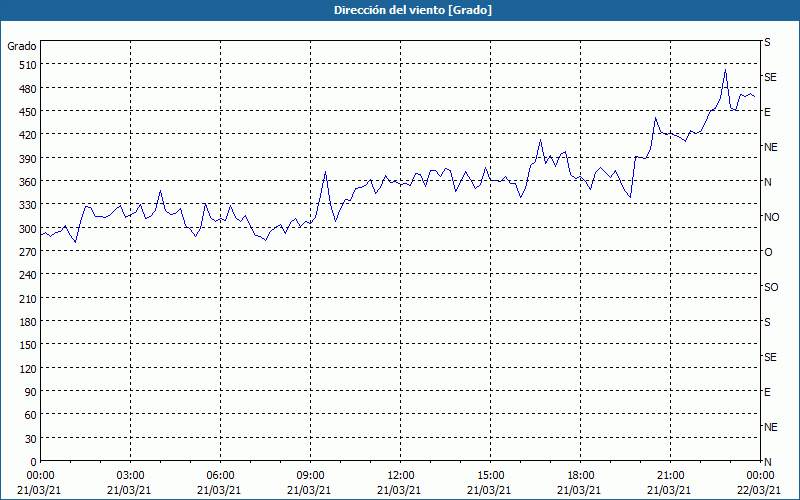The image size is (800, 500).
Task: Select the 330 value on the degree axis
Action: coord(28,205)
